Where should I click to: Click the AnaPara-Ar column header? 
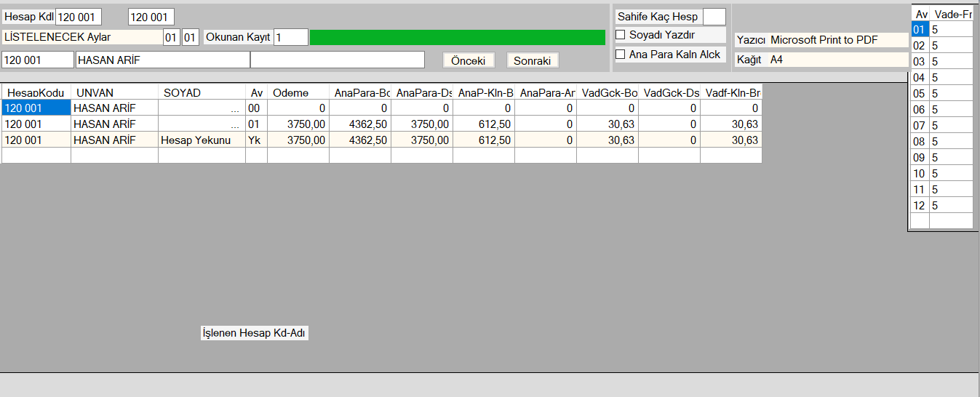pos(546,92)
